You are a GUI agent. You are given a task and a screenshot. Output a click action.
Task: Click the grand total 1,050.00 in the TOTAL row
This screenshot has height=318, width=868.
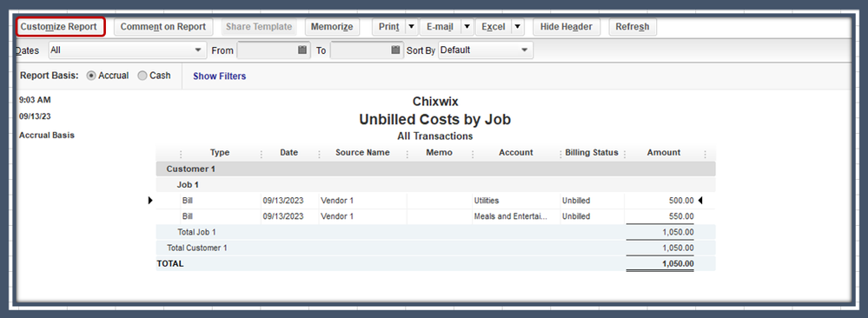(x=678, y=264)
